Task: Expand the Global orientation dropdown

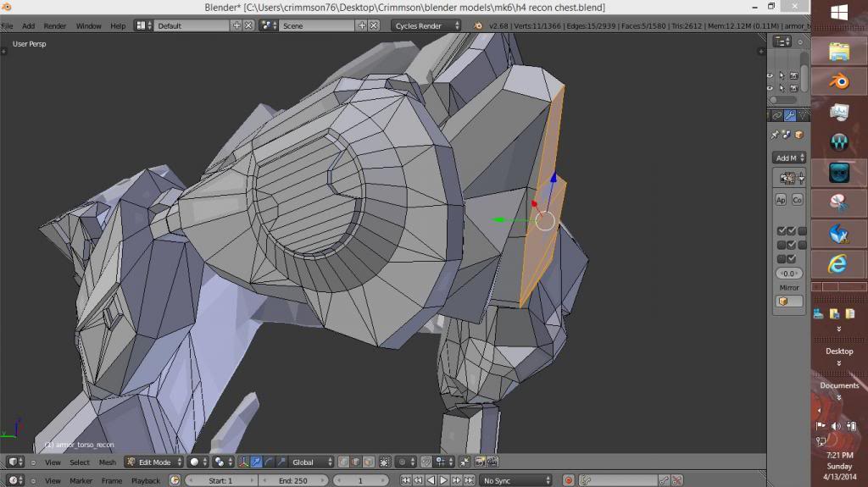Action: (x=310, y=462)
